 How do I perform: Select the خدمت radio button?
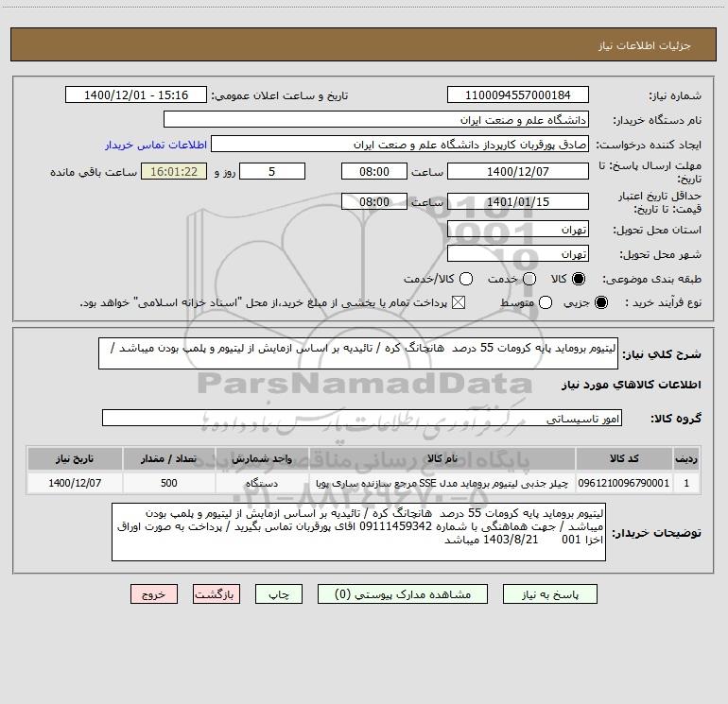(529, 279)
